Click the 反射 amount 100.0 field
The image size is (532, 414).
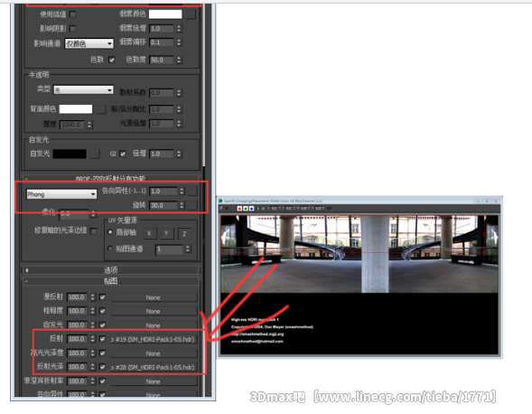tap(78, 339)
